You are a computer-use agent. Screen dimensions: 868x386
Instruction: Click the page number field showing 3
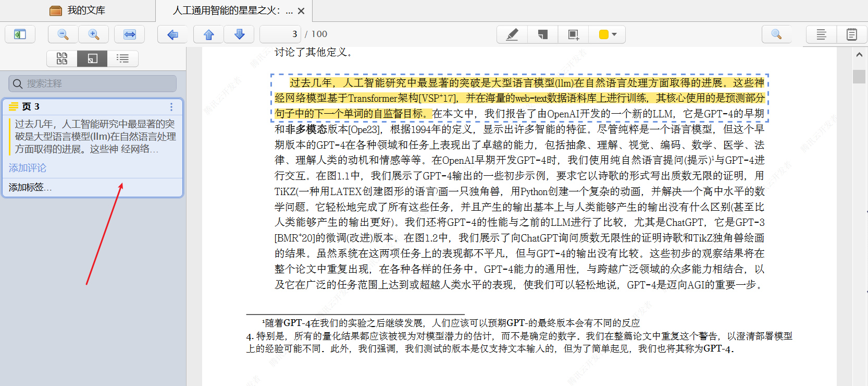coord(280,34)
